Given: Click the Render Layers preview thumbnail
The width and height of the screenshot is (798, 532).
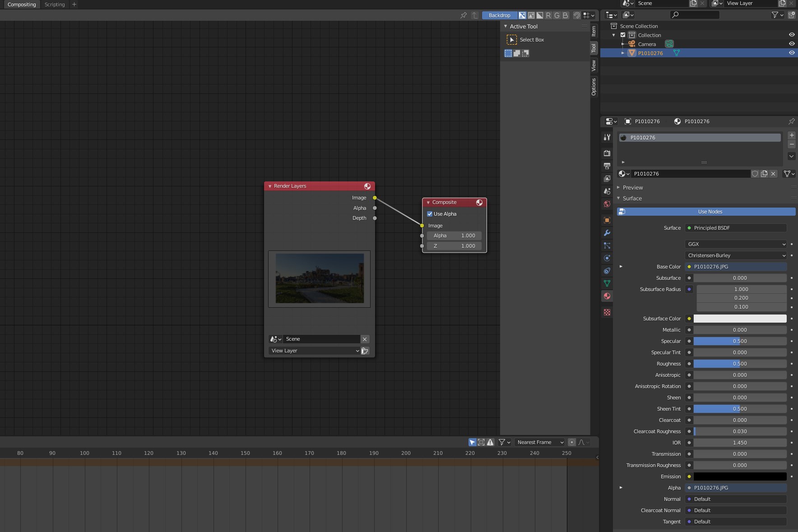Looking at the screenshot, I should point(320,278).
